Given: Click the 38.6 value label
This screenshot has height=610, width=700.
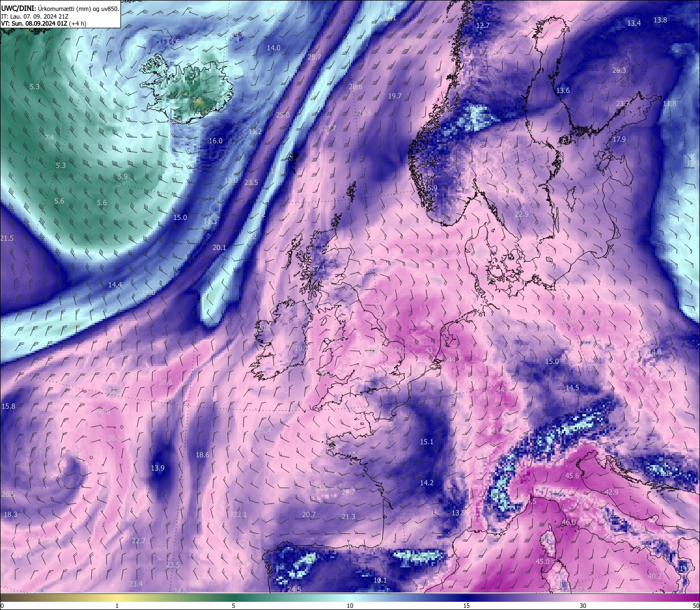Looking at the screenshot, I should tap(165, 382).
